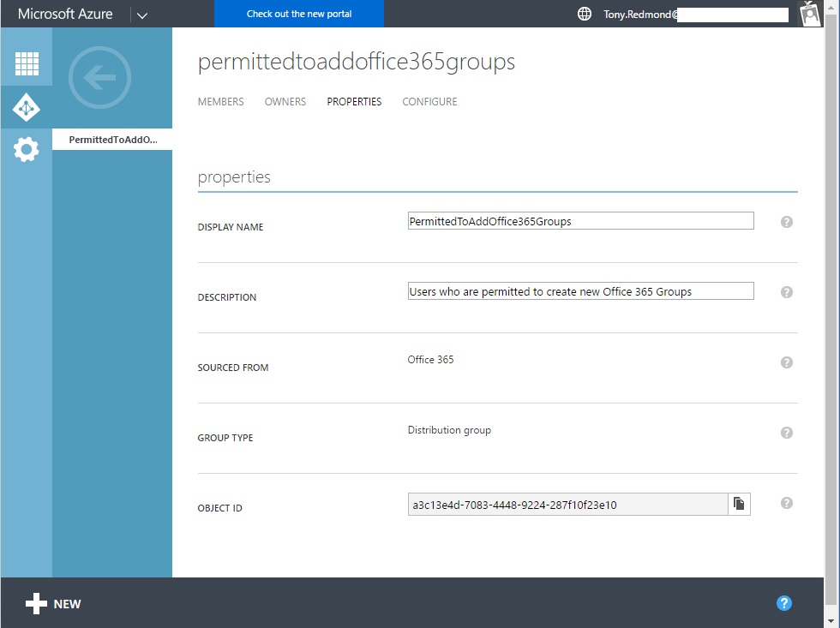840x628 pixels.
Task: Switch to the Members tab
Action: point(220,101)
